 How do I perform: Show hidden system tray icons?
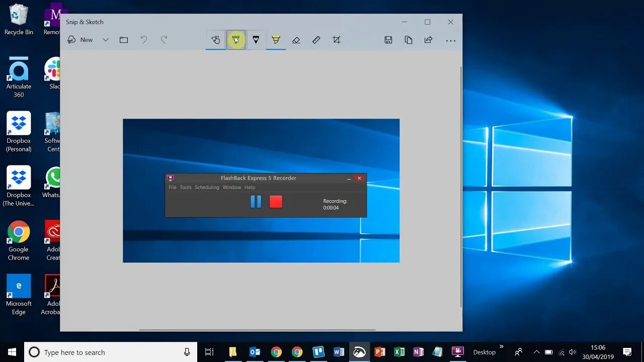tap(536, 352)
